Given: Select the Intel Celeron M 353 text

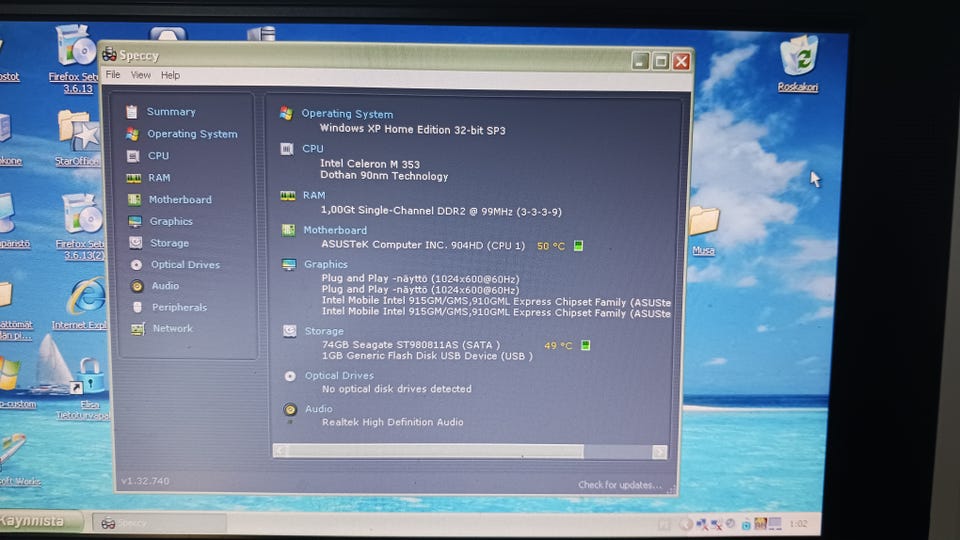Looking at the screenshot, I should point(370,164).
